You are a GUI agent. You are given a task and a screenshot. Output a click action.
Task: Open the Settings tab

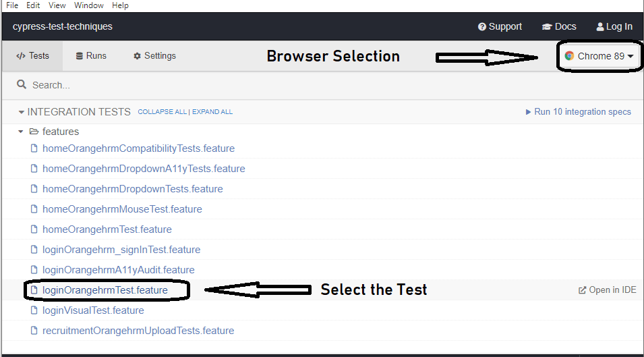pos(154,56)
